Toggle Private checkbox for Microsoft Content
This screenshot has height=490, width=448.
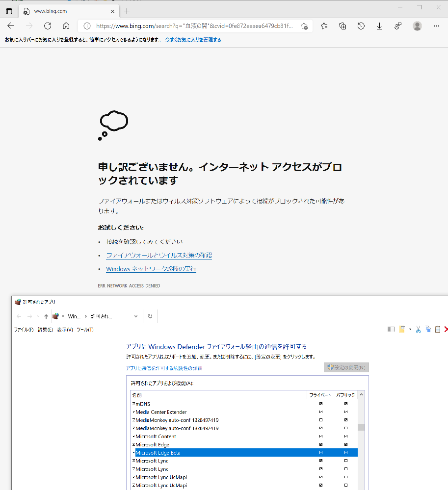(321, 436)
